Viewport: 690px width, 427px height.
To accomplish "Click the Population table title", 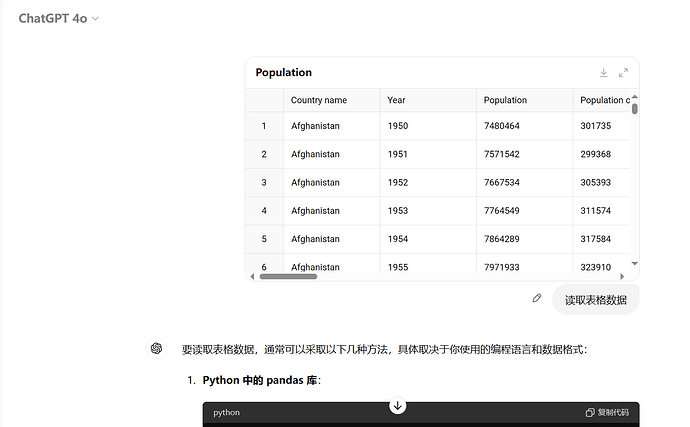I will click(x=283, y=73).
